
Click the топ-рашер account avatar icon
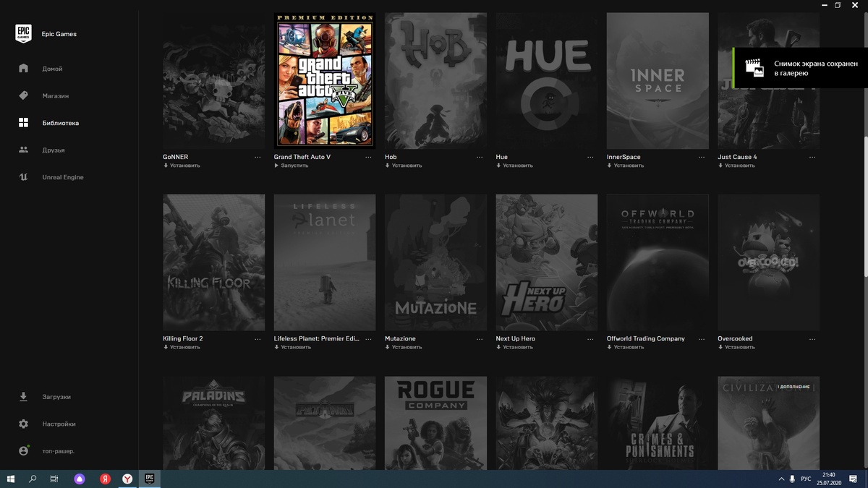tap(23, 451)
